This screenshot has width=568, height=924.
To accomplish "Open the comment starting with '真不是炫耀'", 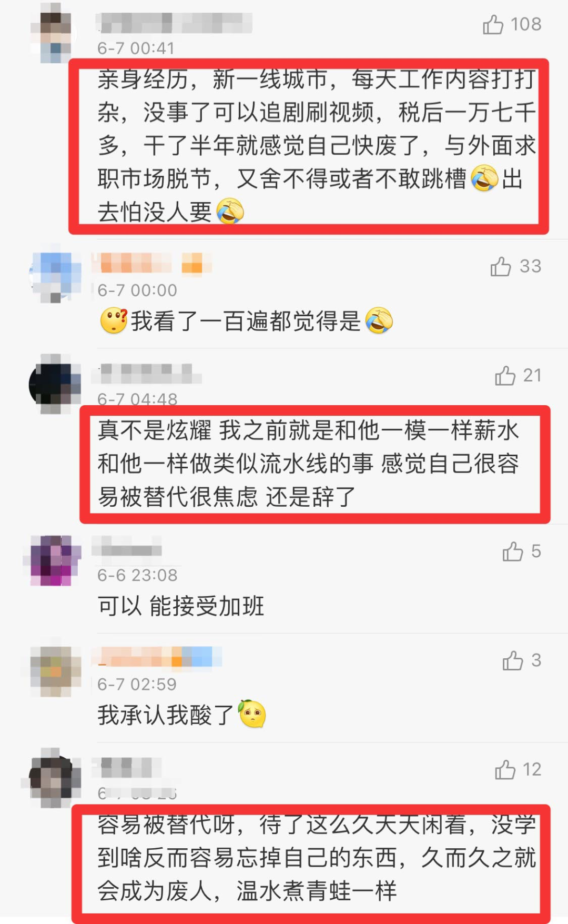I will [x=308, y=464].
